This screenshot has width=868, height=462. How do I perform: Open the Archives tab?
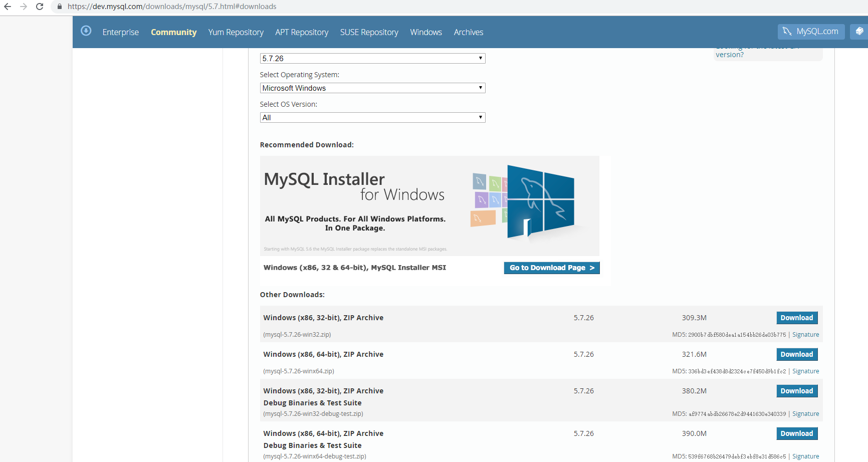pos(469,32)
